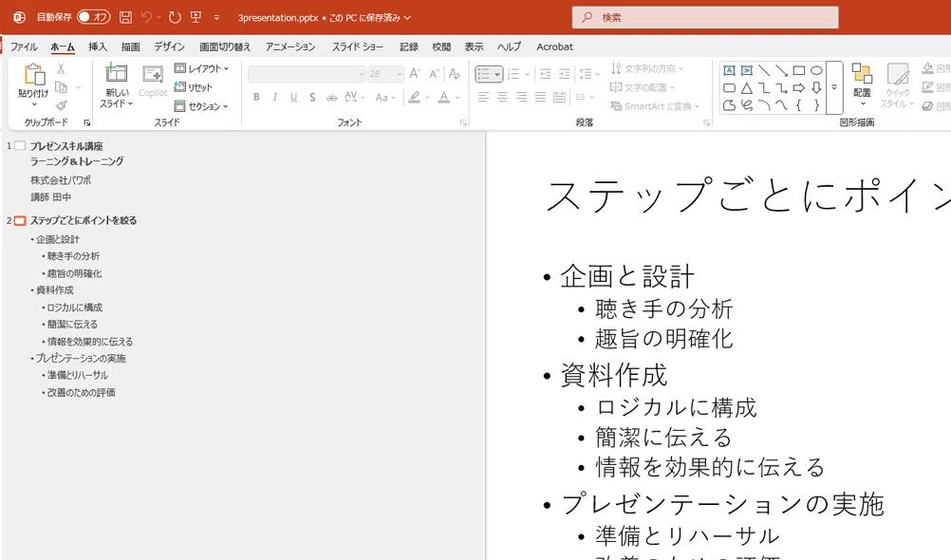Select the Triangle shape in shapes gallery

tap(747, 88)
